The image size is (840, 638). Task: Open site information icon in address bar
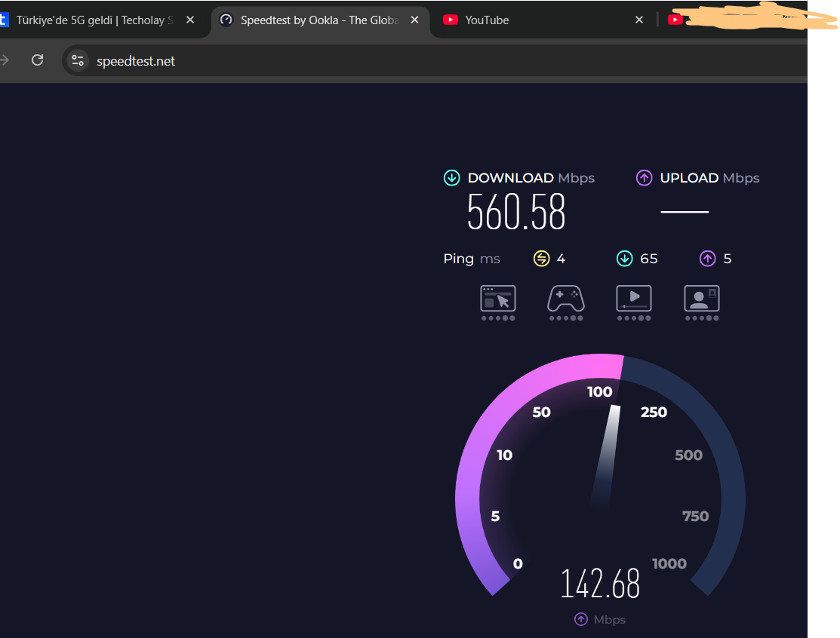click(78, 60)
